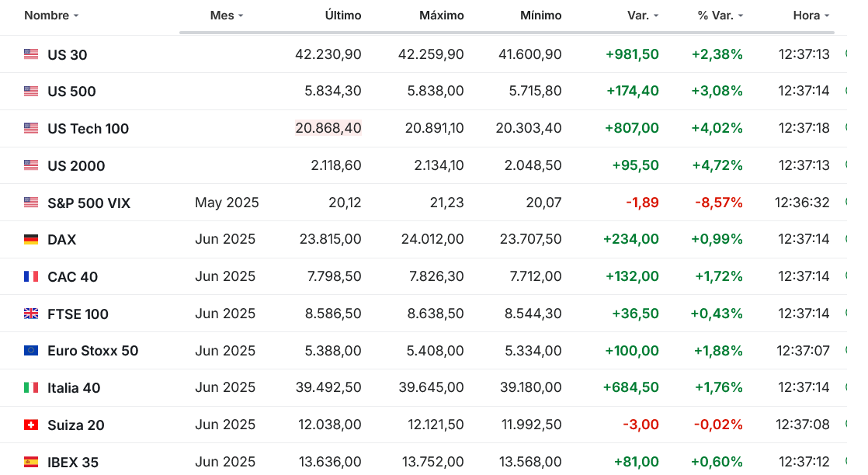Sort the table by the Nombre column
868x475 pixels.
tap(51, 16)
